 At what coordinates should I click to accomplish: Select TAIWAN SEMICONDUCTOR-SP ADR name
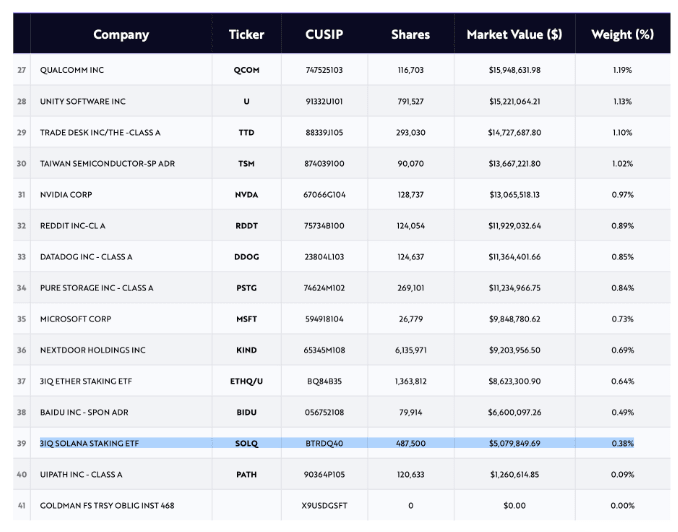[107, 163]
